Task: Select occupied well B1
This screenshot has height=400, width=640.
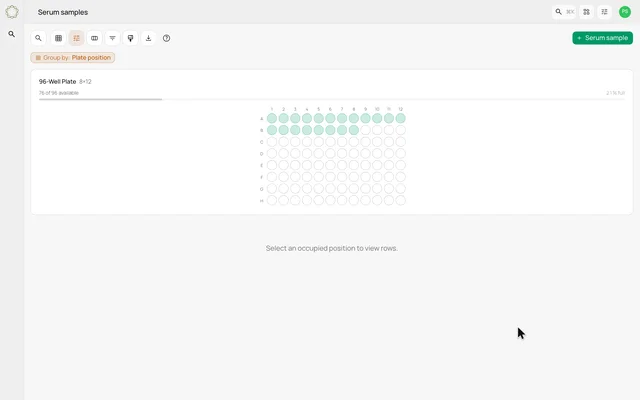Action: (272, 130)
